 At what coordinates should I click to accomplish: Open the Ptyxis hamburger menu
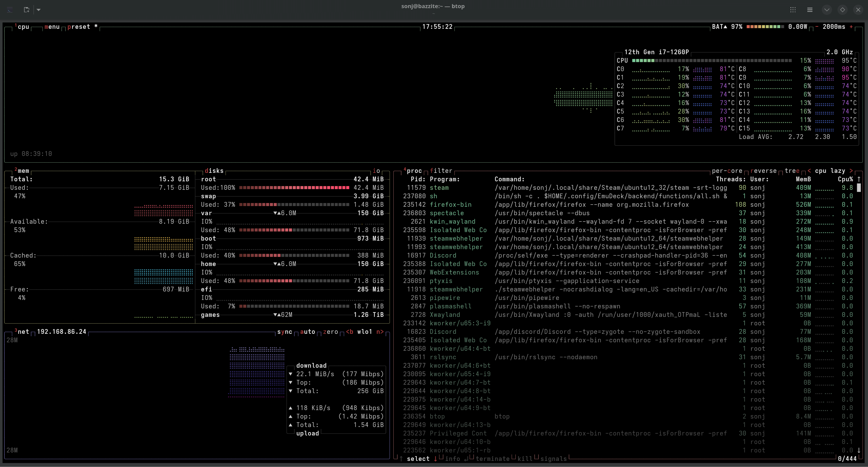pyautogui.click(x=810, y=9)
